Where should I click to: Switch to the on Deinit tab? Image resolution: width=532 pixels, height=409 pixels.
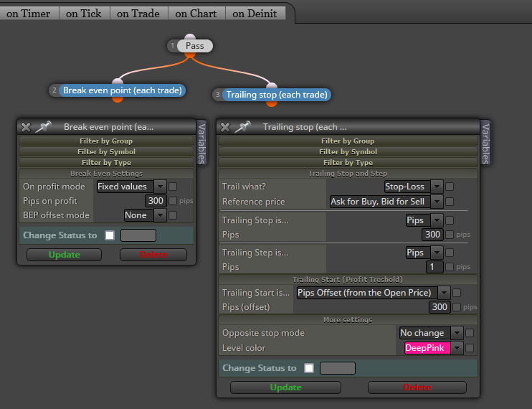tap(255, 14)
